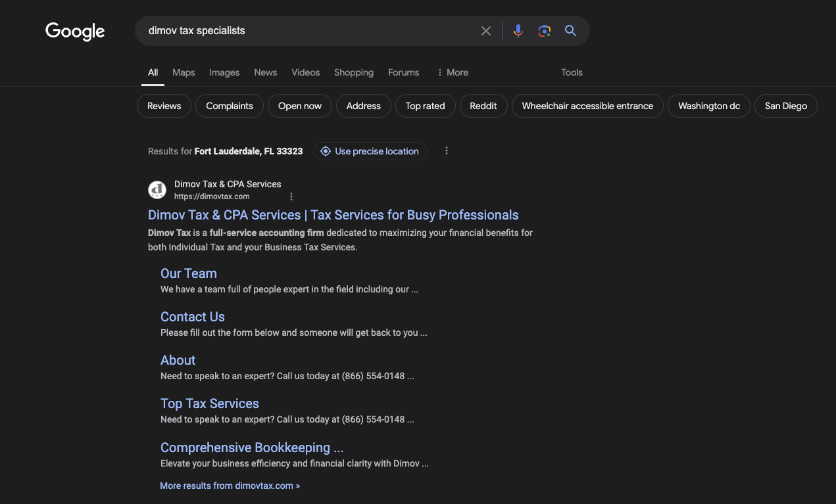Clear the search query with the X icon
This screenshot has height=504, width=836.
[485, 30]
